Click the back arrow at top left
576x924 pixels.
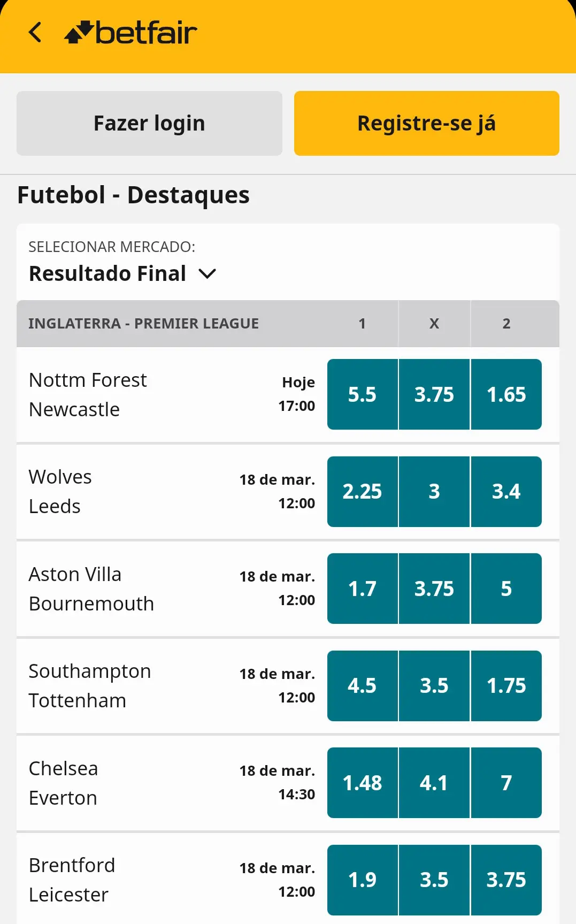tap(35, 32)
